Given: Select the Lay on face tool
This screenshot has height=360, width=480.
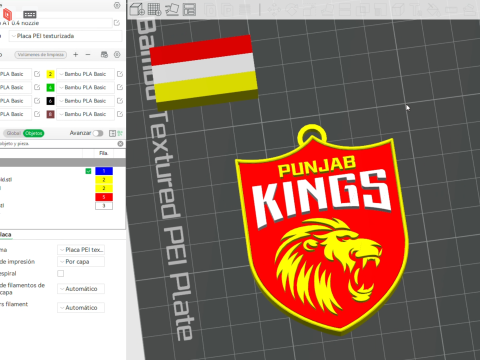Looking at the screenshot, I should [x=327, y=10].
